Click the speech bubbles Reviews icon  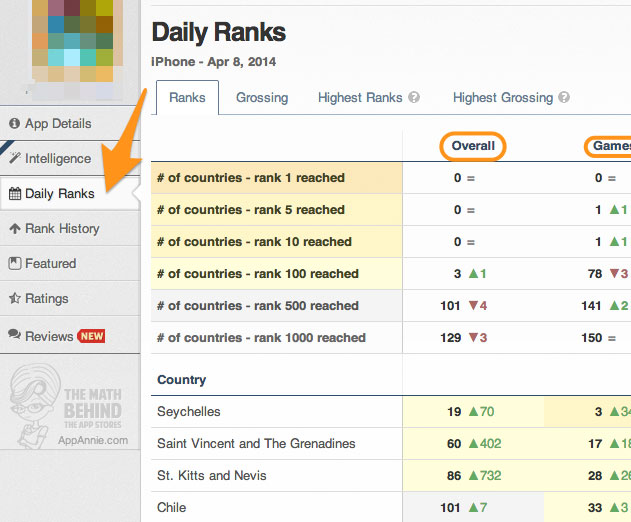coord(14,334)
